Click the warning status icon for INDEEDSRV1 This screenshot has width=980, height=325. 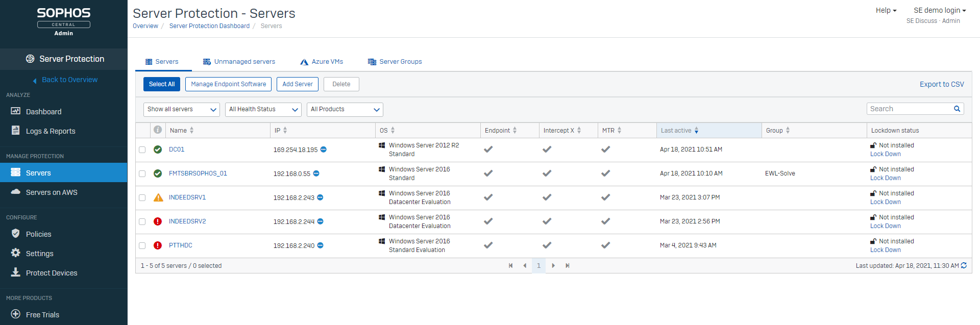click(158, 197)
